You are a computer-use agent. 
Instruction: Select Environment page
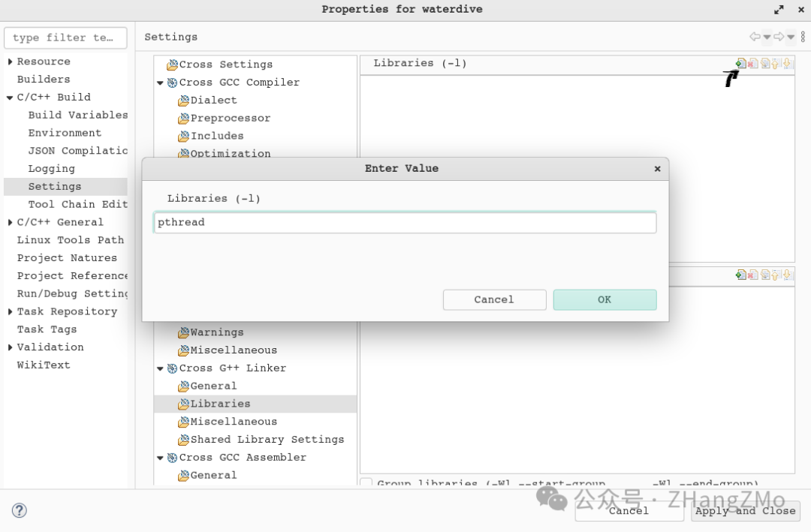65,133
